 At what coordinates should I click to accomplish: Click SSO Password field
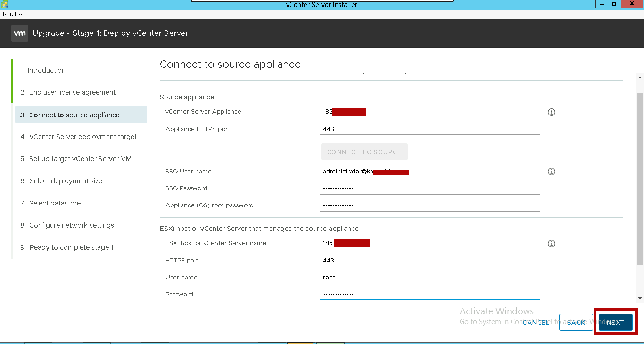click(x=430, y=188)
